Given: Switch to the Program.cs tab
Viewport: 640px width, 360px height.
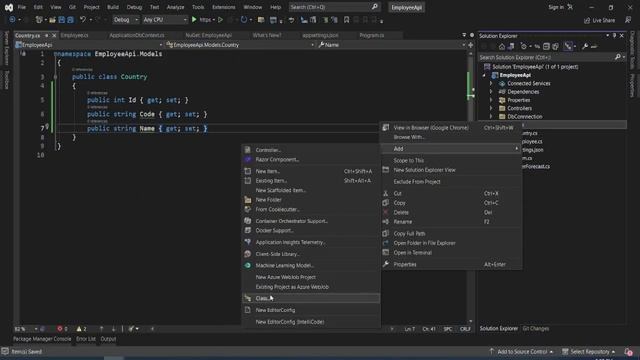Looking at the screenshot, I should click(371, 36).
